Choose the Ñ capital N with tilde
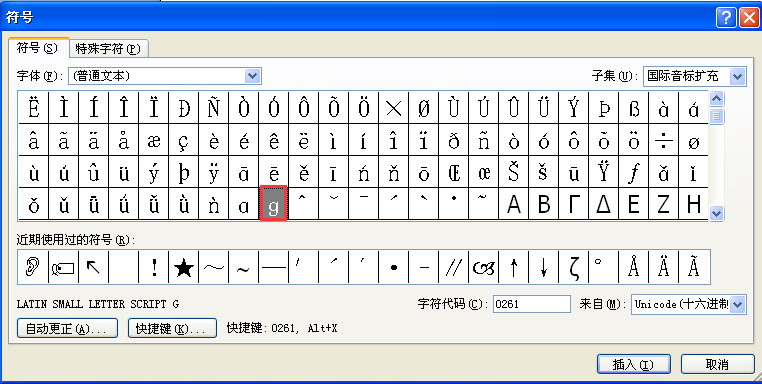 [x=213, y=108]
